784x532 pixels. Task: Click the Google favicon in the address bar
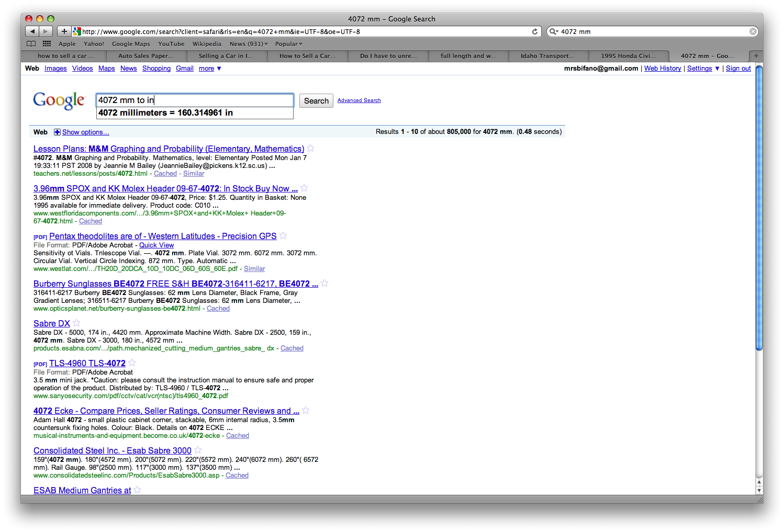(x=77, y=31)
